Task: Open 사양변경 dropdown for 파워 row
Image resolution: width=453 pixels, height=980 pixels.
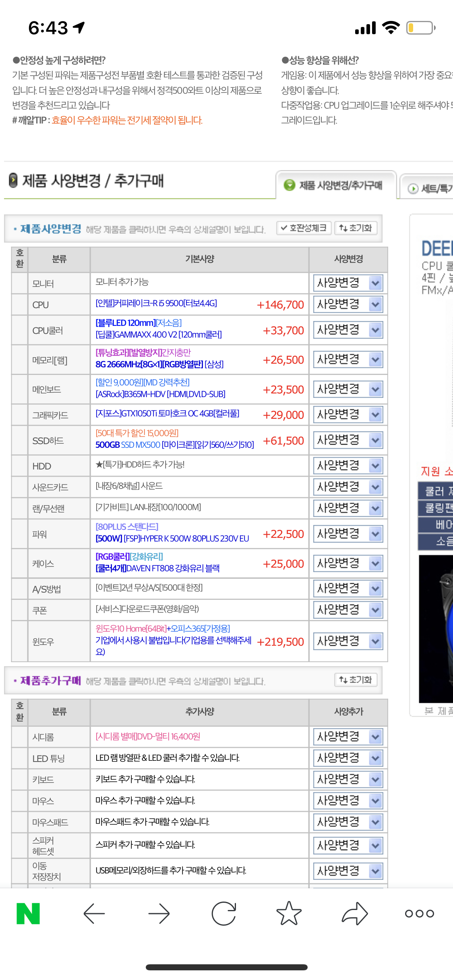Action: (348, 534)
